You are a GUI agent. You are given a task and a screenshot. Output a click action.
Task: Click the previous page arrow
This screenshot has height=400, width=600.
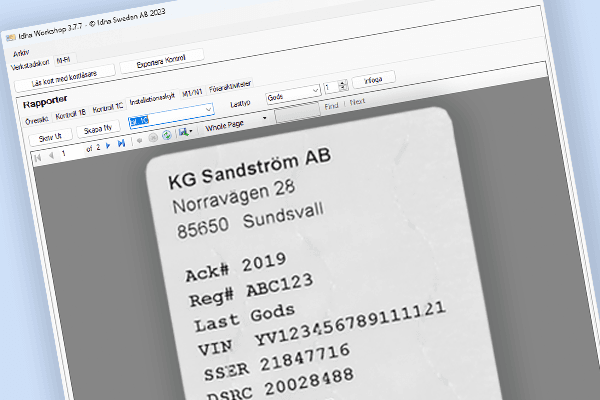[x=50, y=153]
